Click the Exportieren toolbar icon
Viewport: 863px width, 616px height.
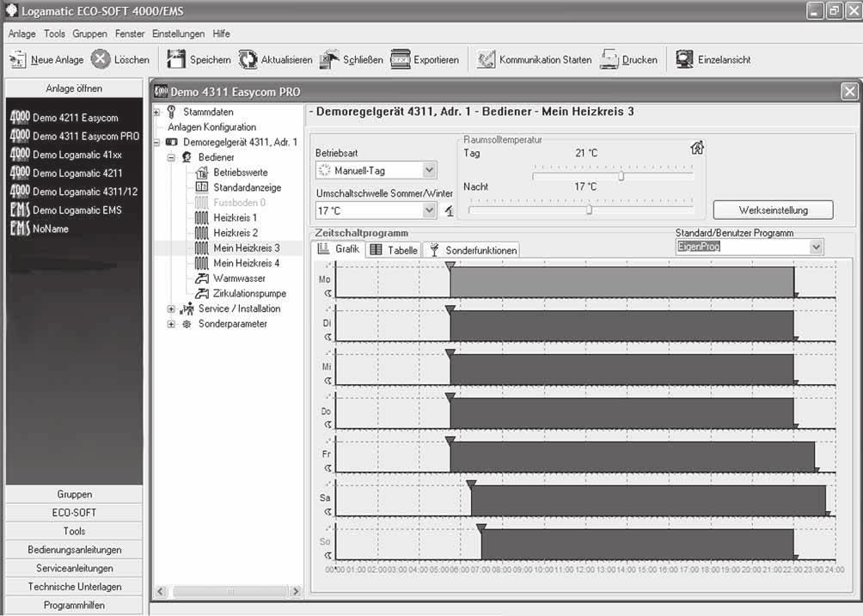[x=401, y=59]
